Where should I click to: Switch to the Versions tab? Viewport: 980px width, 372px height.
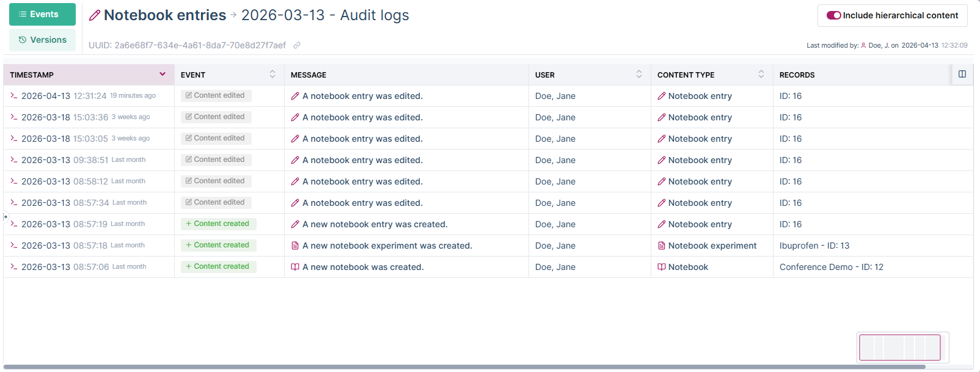42,40
